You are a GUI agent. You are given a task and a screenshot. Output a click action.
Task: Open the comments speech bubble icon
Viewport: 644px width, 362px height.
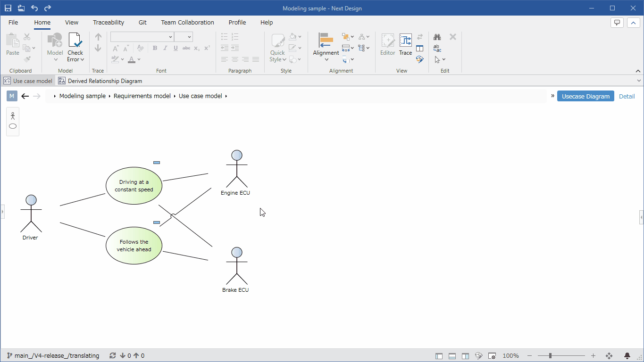tap(617, 22)
